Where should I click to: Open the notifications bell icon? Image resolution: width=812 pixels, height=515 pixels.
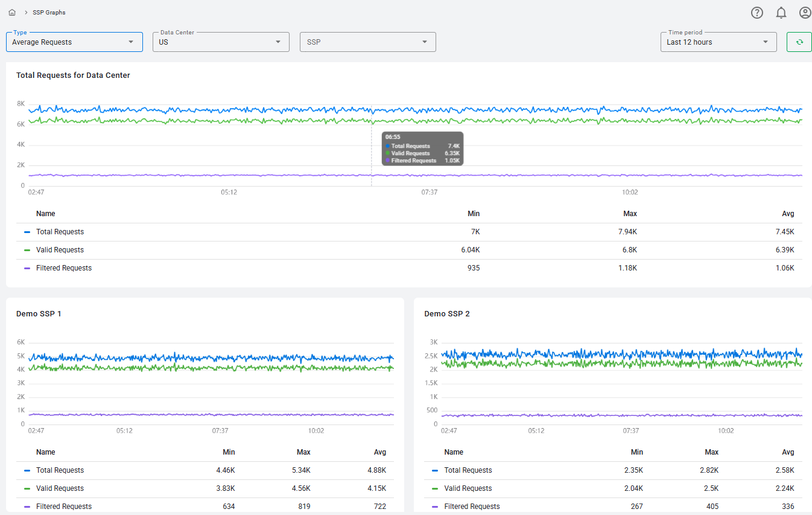tap(781, 13)
